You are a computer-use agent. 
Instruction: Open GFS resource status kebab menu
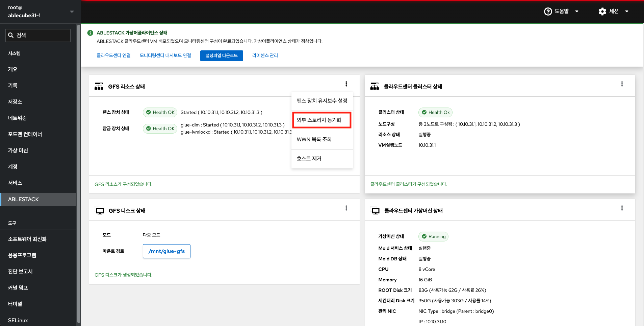click(346, 84)
